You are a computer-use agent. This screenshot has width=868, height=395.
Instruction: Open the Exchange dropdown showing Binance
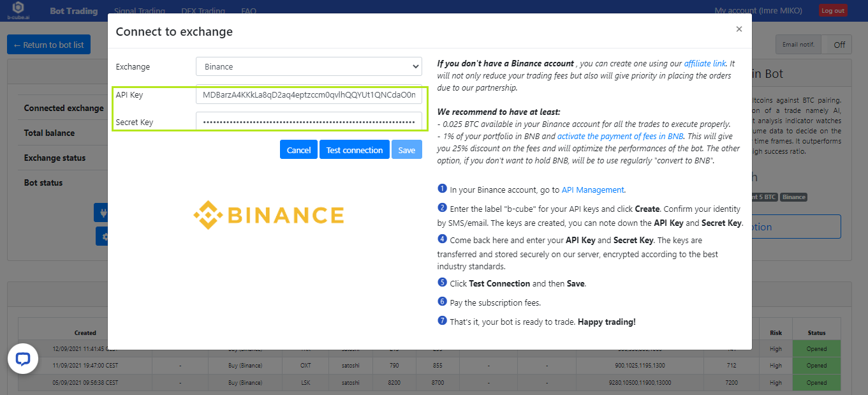point(309,66)
